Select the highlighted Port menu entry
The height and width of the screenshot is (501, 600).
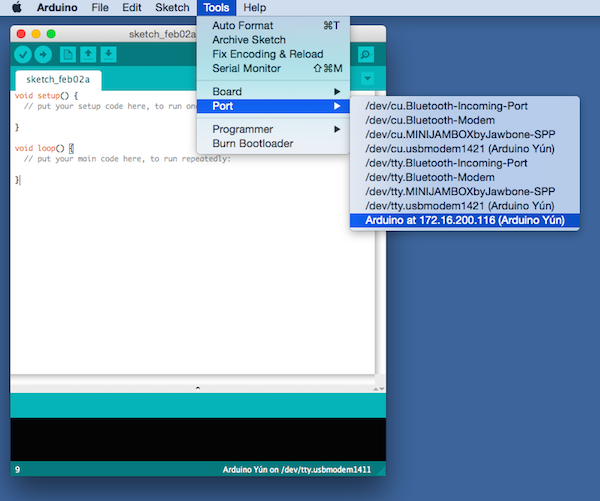click(x=273, y=106)
